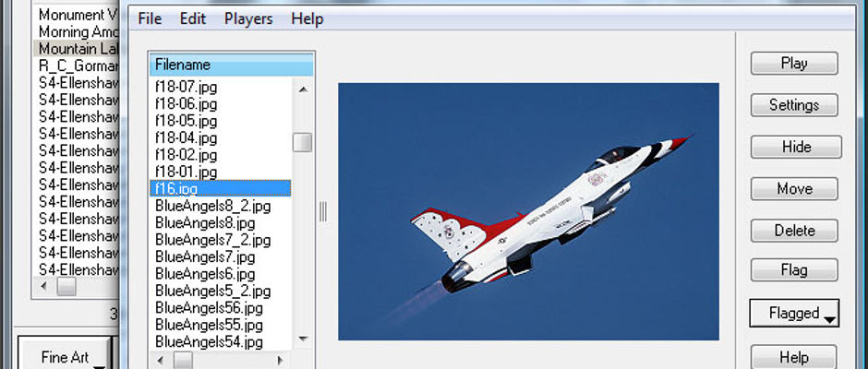Select Morning Amc entry in back window list

point(78,31)
